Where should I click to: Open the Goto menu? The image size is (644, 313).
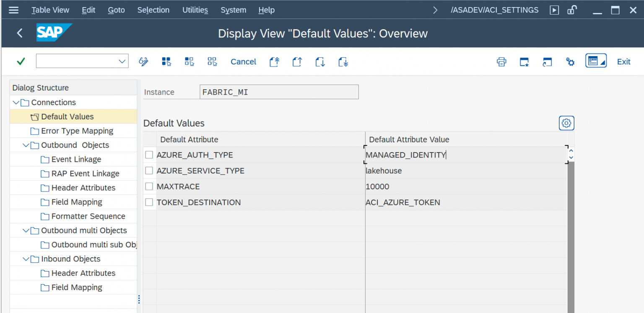pyautogui.click(x=116, y=10)
